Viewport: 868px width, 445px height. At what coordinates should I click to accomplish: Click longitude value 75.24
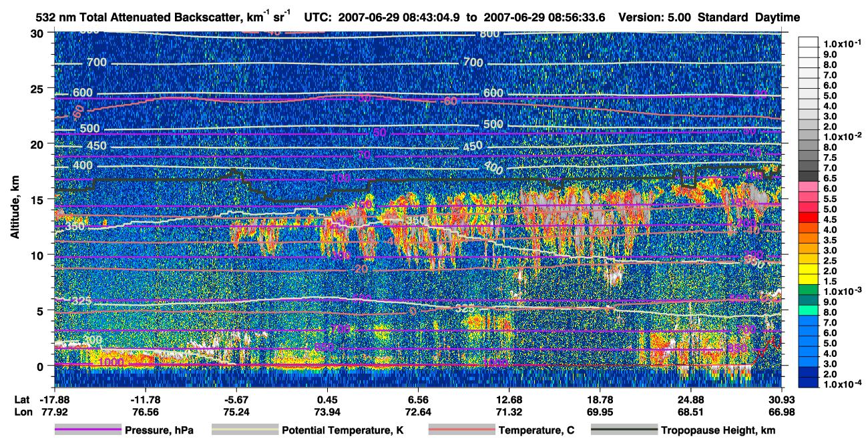(236, 412)
